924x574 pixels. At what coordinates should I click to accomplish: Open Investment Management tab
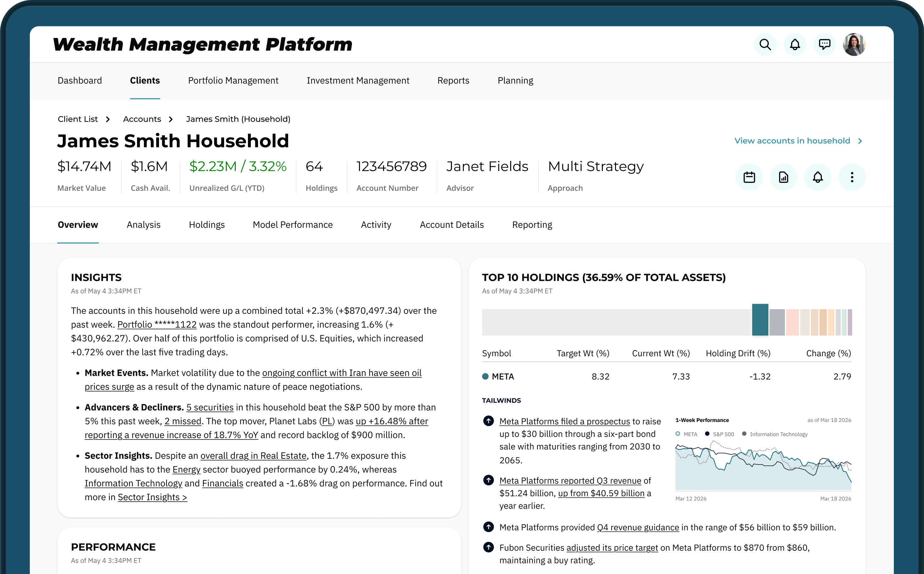358,80
